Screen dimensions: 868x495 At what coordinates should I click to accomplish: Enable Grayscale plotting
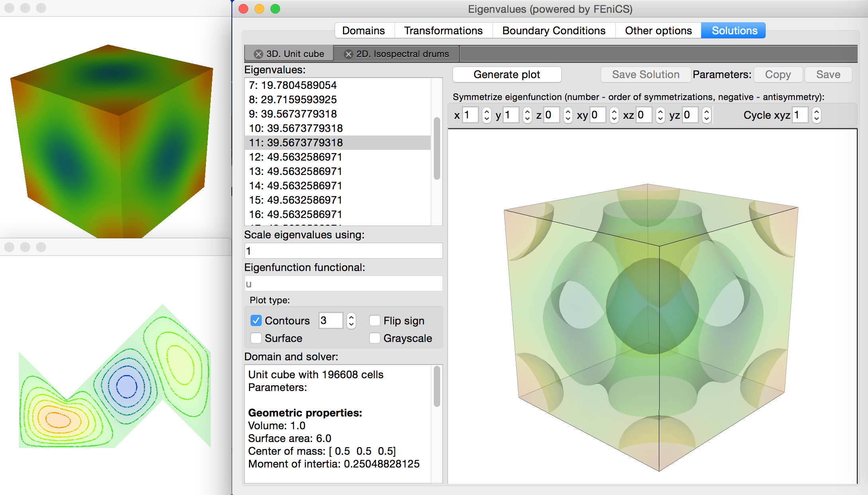(x=374, y=338)
